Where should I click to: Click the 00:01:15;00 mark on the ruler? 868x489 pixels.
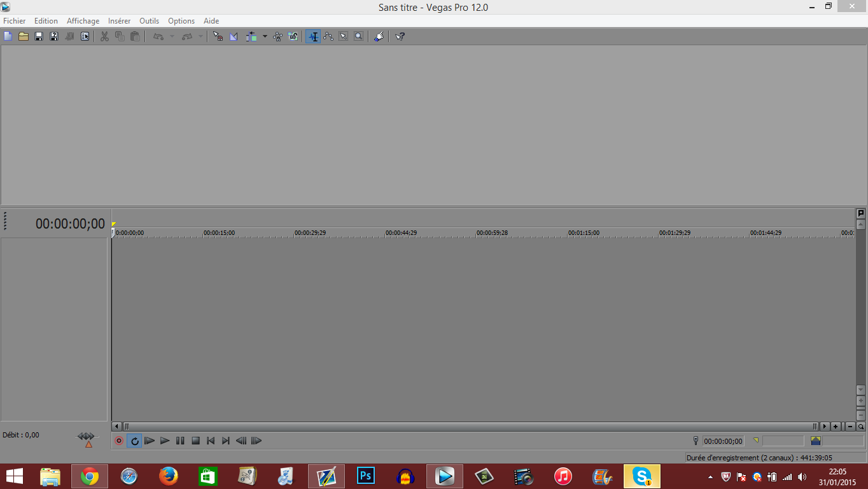tap(584, 233)
